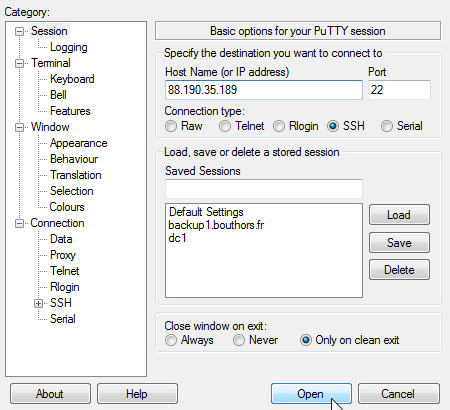Click Open to start the connection
The image size is (450, 410).
pos(311,394)
